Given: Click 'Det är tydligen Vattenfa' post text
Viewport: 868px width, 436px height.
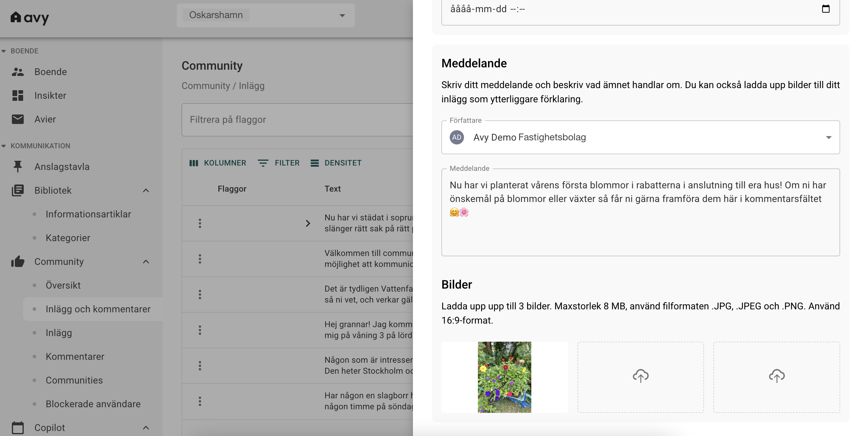Looking at the screenshot, I should click(x=369, y=294).
